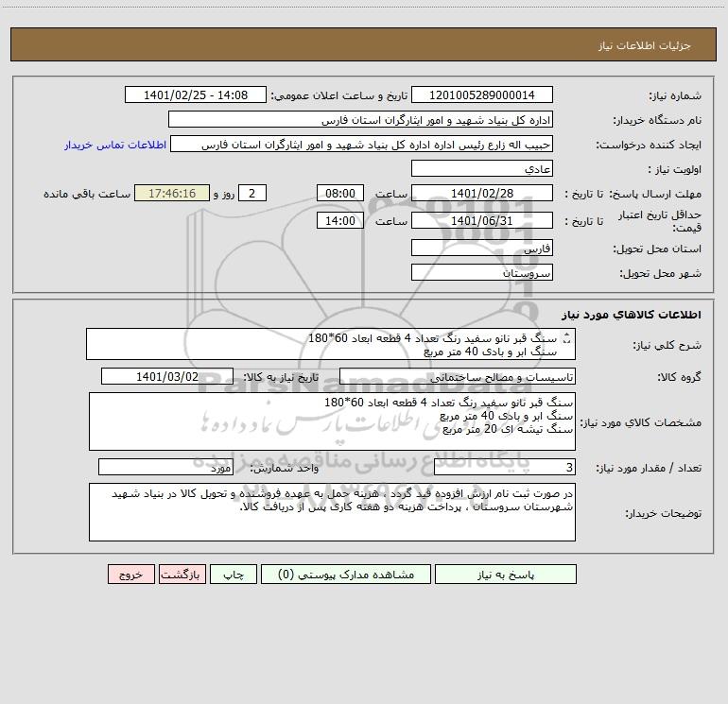Viewport: 728px width, 704px height.
Task: Click the request creator field حبیب اله زارع
Action: [362, 145]
